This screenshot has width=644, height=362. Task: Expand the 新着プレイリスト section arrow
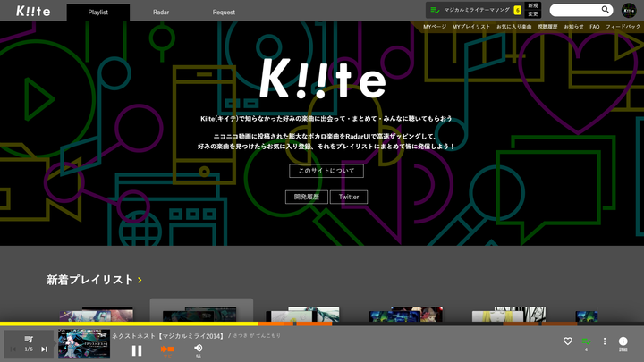pos(140,281)
